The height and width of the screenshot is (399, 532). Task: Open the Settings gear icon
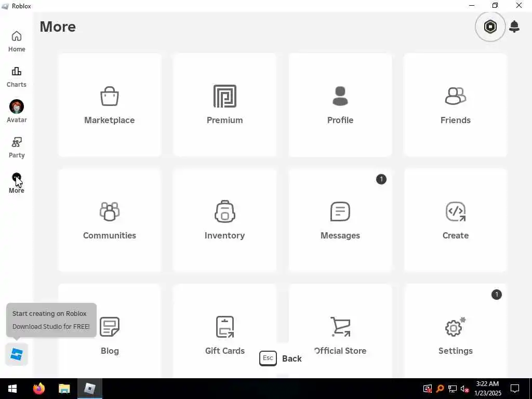(x=455, y=327)
